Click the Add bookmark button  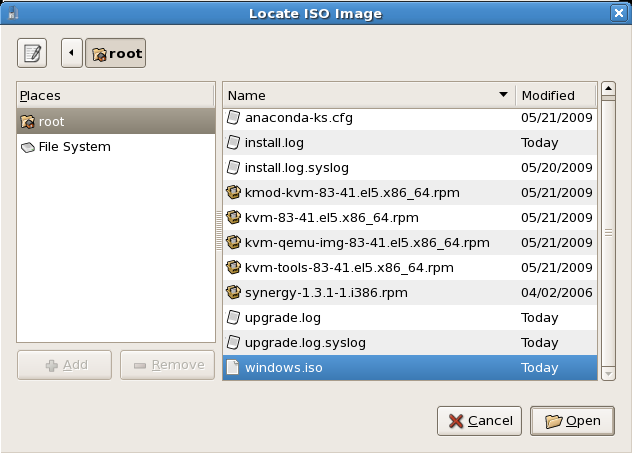click(x=64, y=365)
